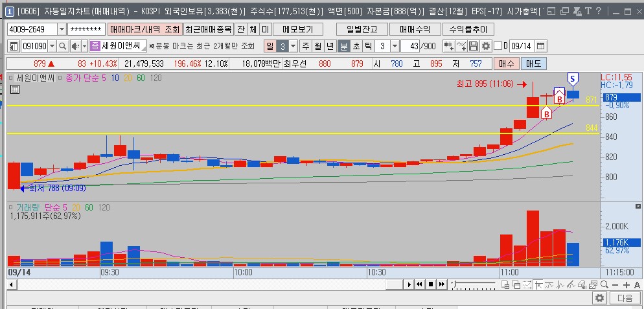The image size is (644, 309).
Task: Open the dropdown next to the 일 3 value
Action: pyautogui.click(x=293, y=46)
